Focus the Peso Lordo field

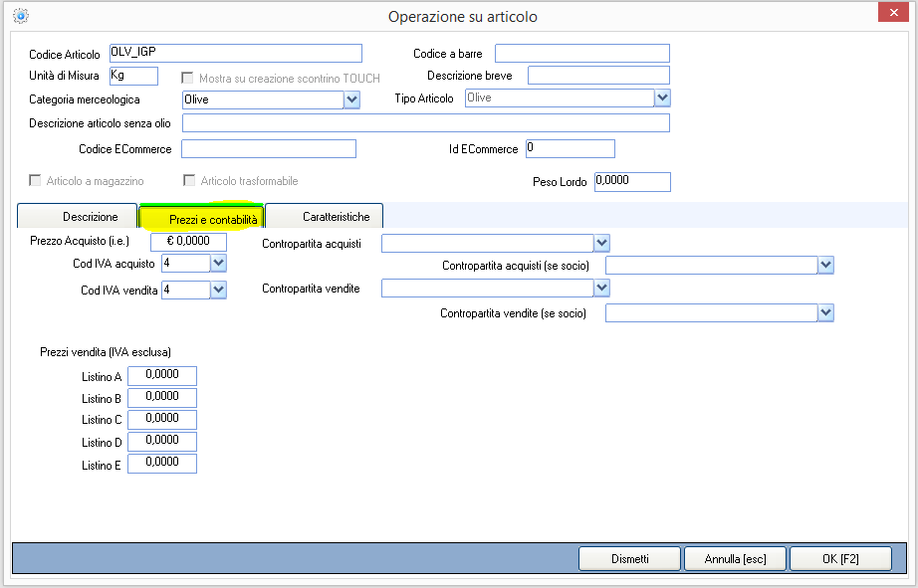pyautogui.click(x=632, y=182)
